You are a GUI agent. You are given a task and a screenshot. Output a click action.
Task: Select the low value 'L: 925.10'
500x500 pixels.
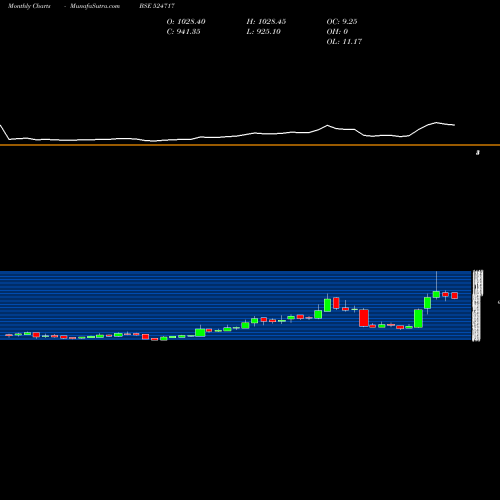(263, 32)
